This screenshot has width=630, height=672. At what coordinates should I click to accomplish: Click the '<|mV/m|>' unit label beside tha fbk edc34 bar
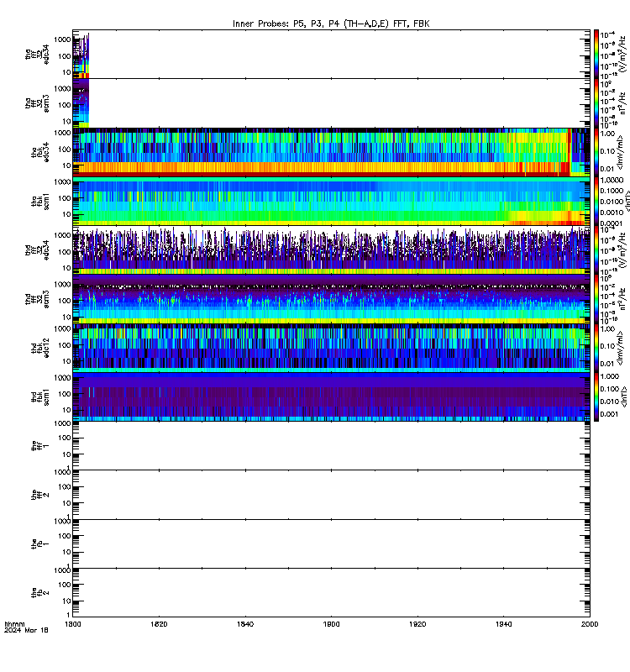pos(622,153)
